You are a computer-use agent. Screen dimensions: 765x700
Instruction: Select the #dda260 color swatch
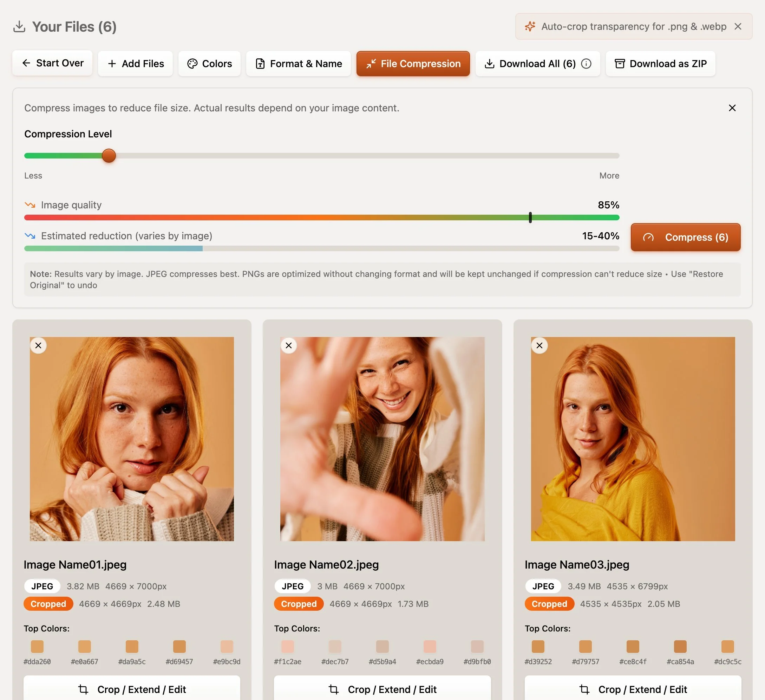[37, 646]
